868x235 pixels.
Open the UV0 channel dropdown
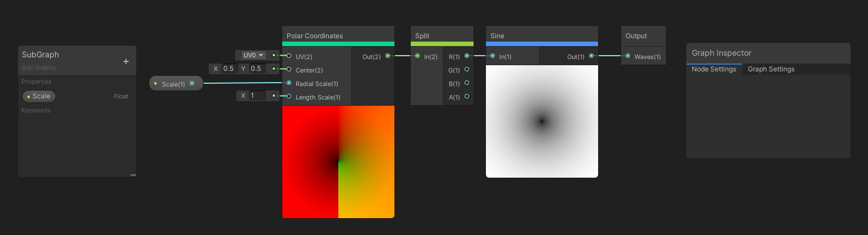253,55
